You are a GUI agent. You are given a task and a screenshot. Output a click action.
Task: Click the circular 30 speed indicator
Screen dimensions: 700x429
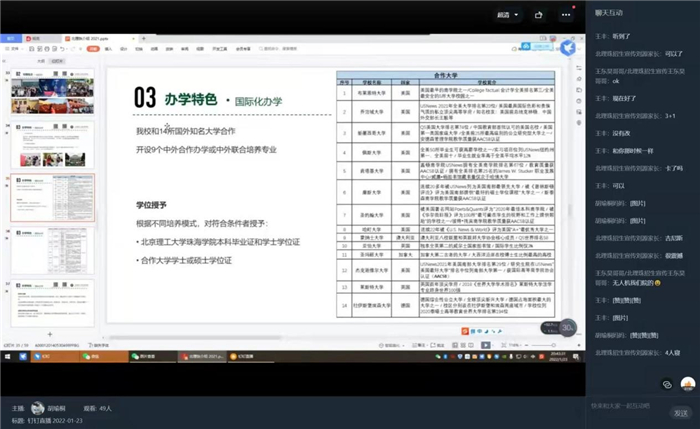point(567,328)
